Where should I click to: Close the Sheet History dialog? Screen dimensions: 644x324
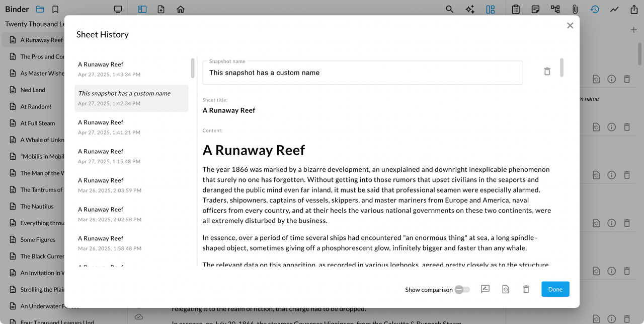click(570, 26)
